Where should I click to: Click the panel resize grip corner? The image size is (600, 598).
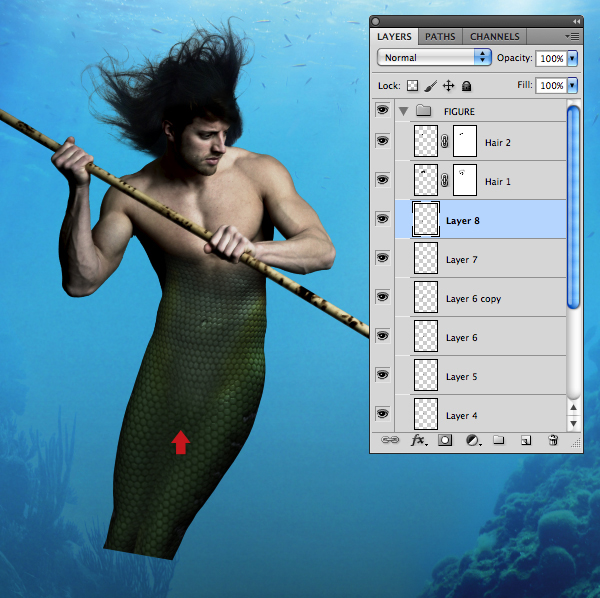(576, 443)
